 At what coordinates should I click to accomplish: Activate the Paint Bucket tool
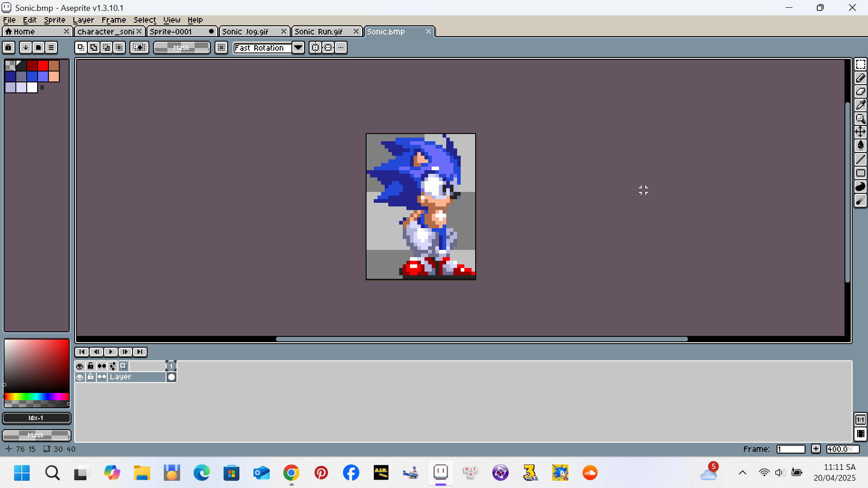[860, 145]
